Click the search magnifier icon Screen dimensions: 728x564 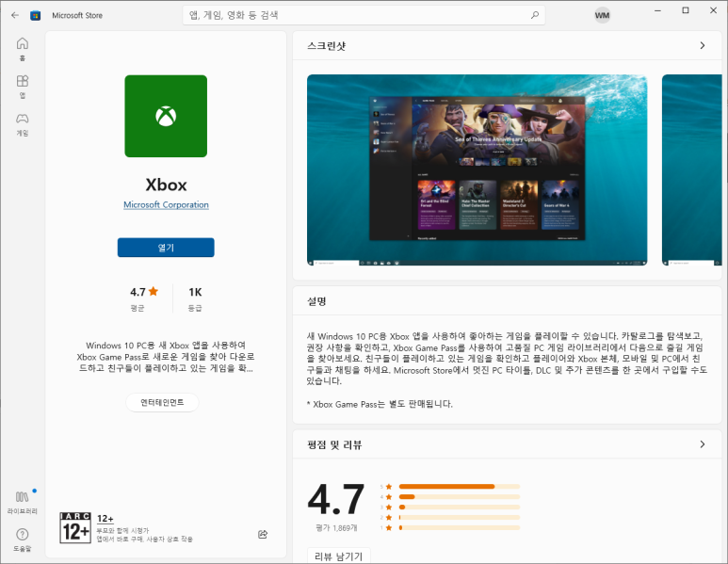click(x=535, y=15)
